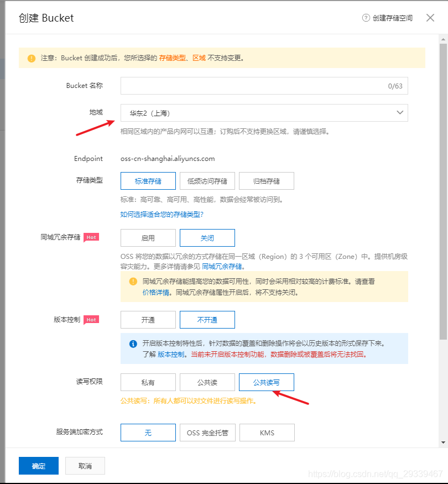Click the 公共读写 warning description text
The image size is (448, 484).
tap(189, 400)
